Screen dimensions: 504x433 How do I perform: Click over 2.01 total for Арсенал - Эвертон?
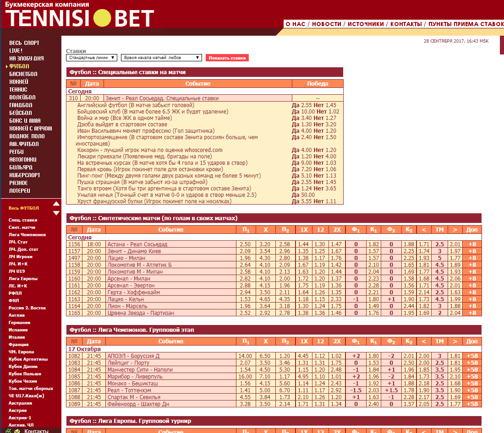(455, 286)
